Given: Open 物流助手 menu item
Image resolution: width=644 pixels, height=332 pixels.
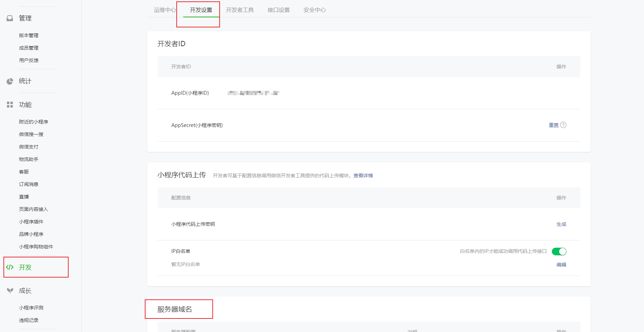Looking at the screenshot, I should [29, 159].
